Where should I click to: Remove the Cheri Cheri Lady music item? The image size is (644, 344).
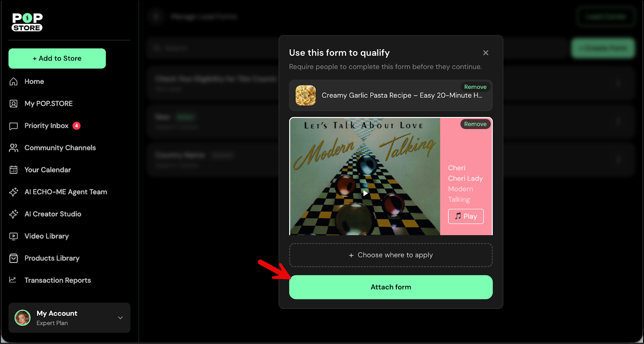pyautogui.click(x=475, y=124)
